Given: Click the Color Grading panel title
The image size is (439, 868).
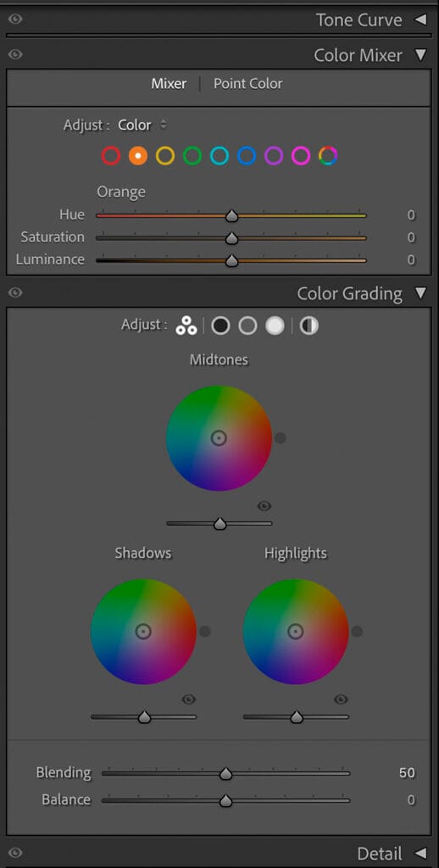Looking at the screenshot, I should 350,293.
